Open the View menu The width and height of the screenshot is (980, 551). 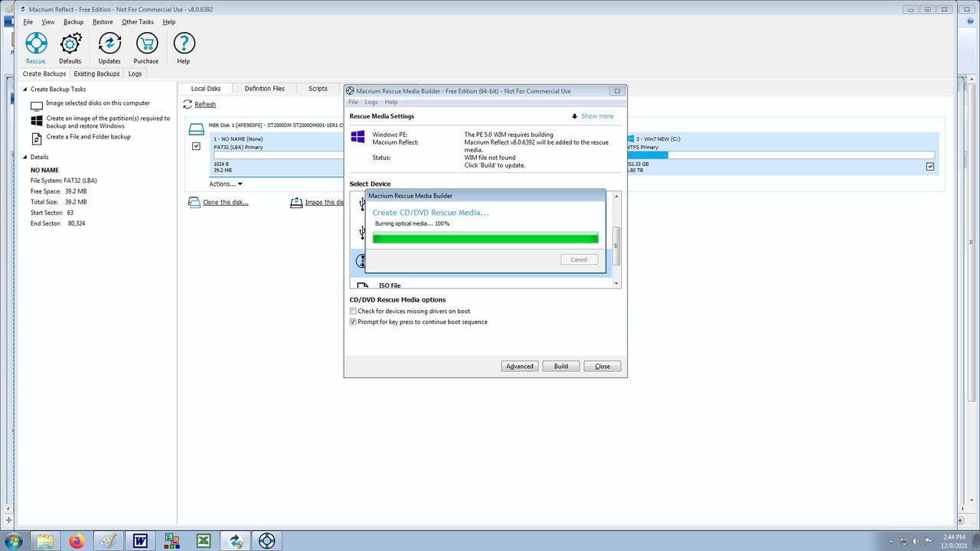click(48, 22)
